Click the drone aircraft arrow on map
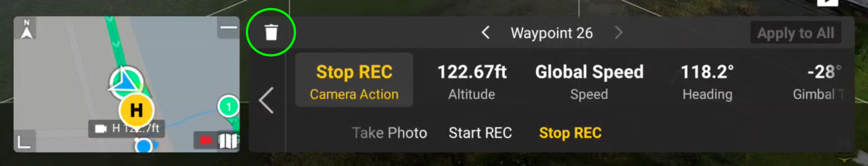 [126, 83]
